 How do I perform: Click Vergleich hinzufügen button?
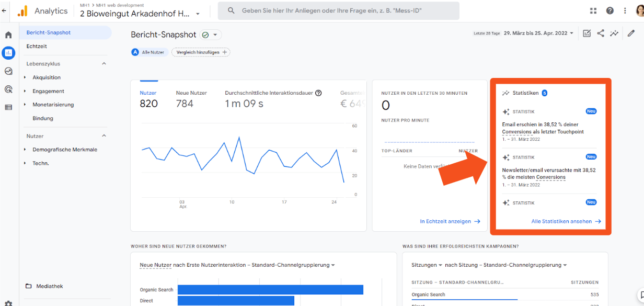pos(201,52)
